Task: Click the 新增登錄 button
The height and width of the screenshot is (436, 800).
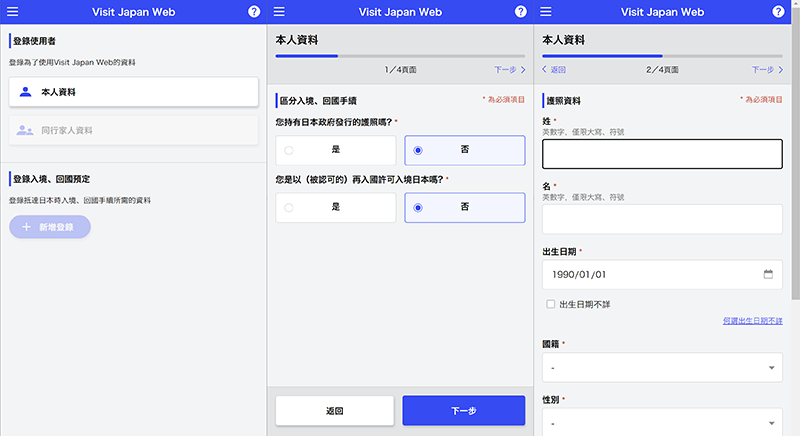Action: 50,227
